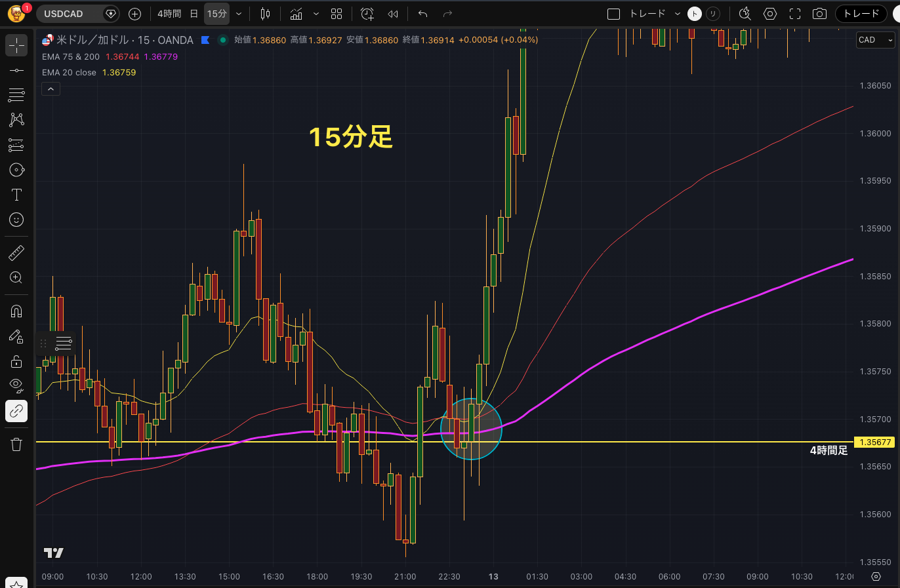Open the indicators menu

pyautogui.click(x=297, y=14)
